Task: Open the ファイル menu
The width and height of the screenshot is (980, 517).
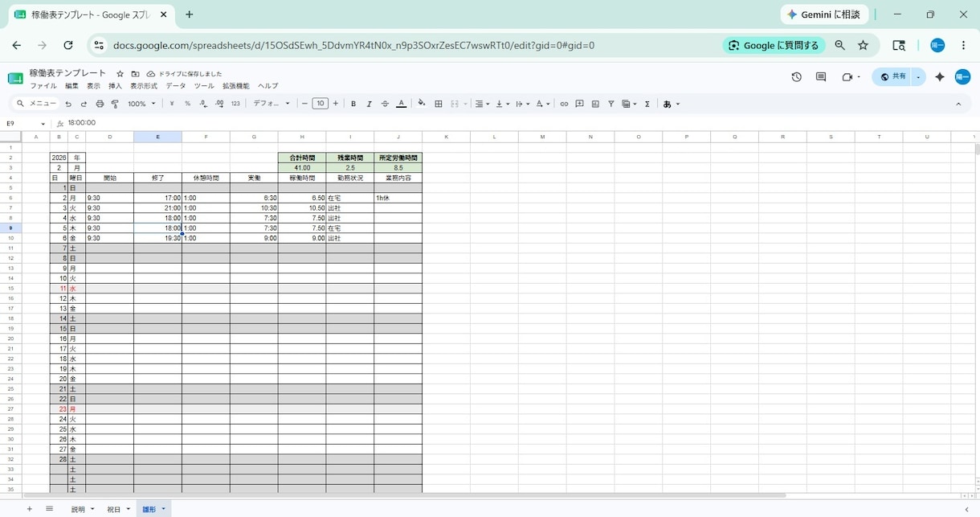Action: click(x=43, y=86)
